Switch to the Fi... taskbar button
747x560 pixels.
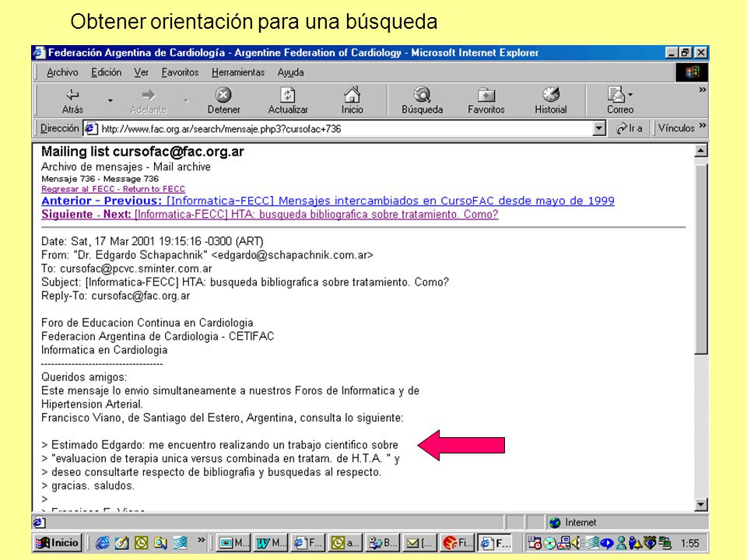point(457,543)
